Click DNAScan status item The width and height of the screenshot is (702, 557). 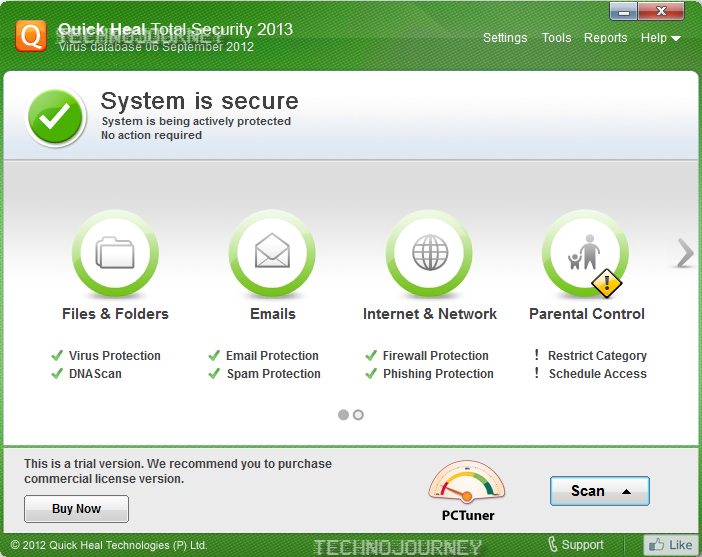(86, 373)
